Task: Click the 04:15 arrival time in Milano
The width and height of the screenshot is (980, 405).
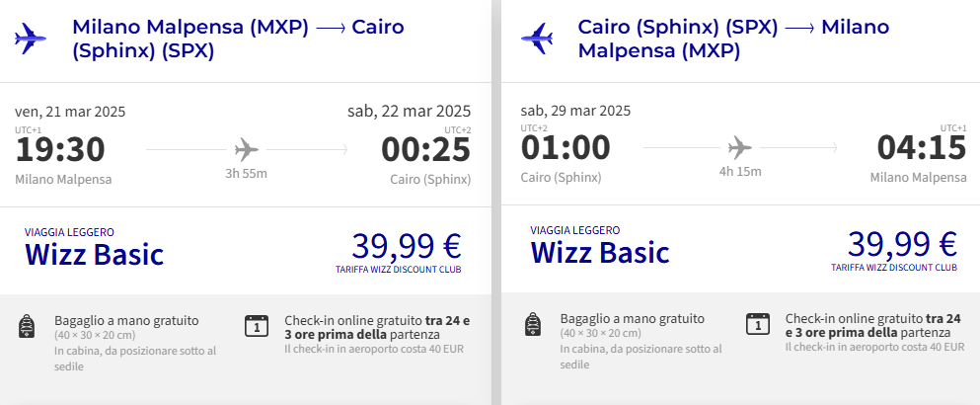Action: (922, 148)
